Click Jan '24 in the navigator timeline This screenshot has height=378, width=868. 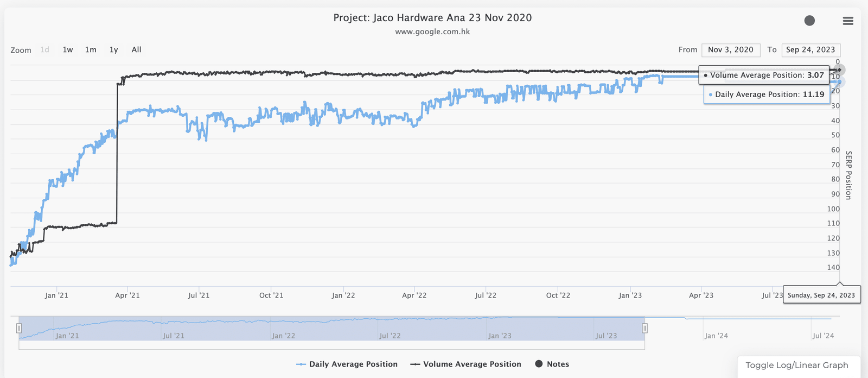(x=716, y=336)
